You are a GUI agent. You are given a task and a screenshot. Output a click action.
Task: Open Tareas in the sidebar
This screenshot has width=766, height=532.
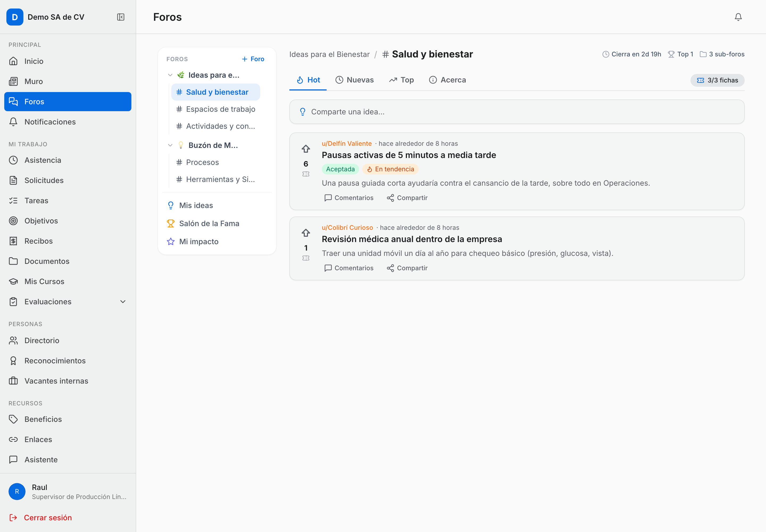pyautogui.click(x=68, y=201)
